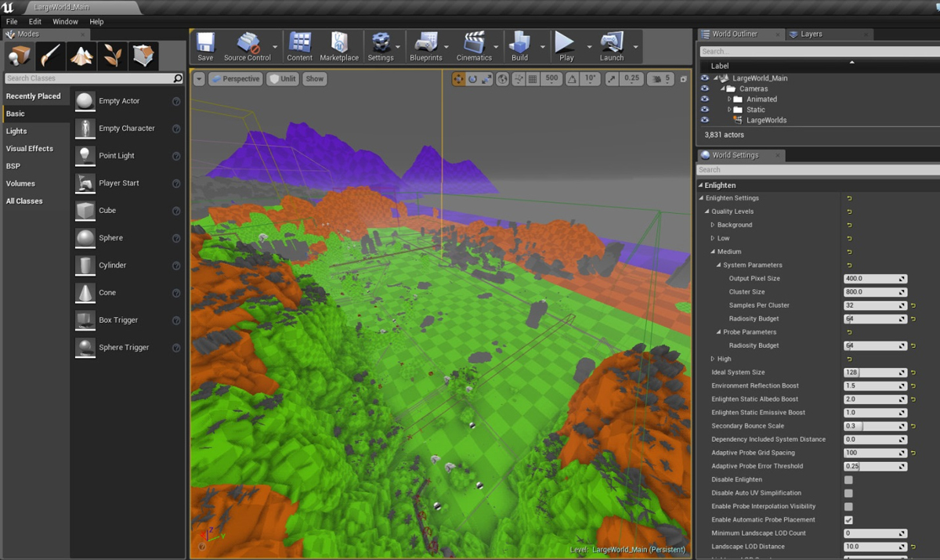Check Disable Auto UV Simplification

coord(848,493)
